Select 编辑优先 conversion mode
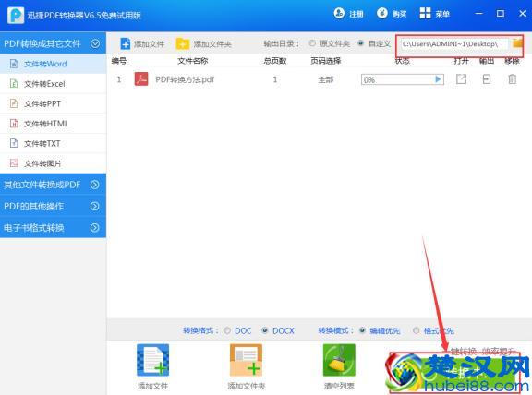This screenshot has height=395, width=532. (362, 330)
